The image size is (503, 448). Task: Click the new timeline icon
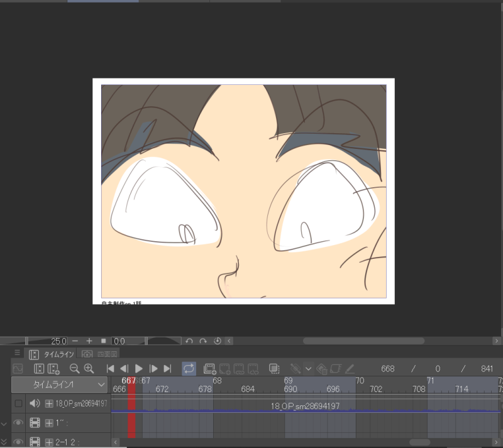pyautogui.click(x=53, y=369)
